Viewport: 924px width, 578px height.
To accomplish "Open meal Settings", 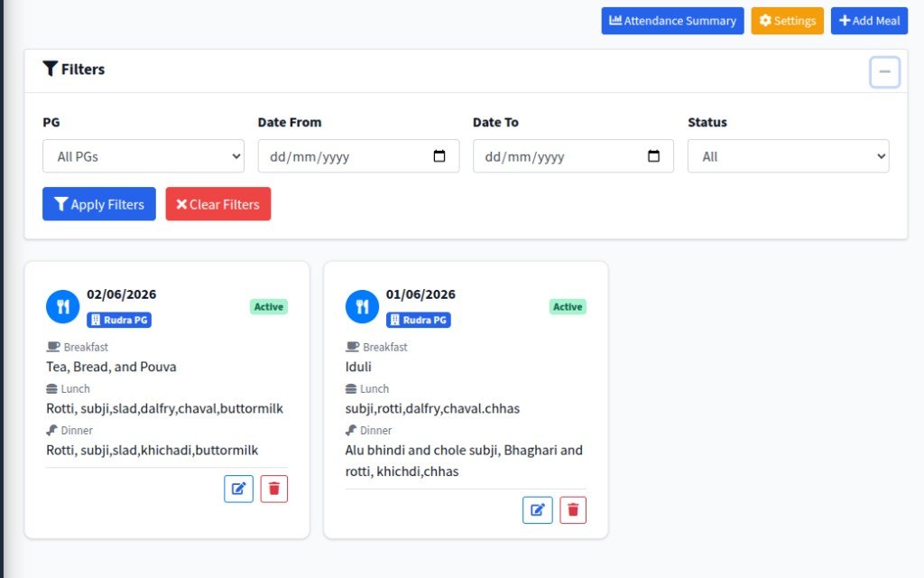I will pyautogui.click(x=787, y=21).
